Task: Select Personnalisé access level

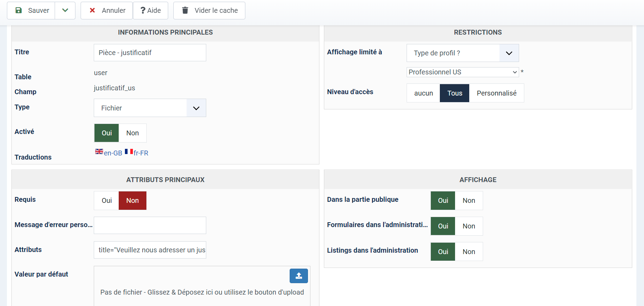Action: click(x=496, y=93)
